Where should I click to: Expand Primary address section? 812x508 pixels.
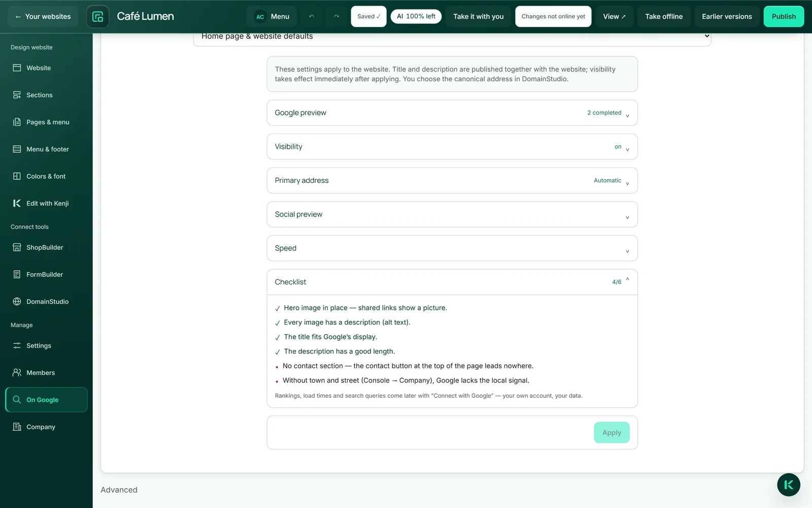click(x=452, y=180)
